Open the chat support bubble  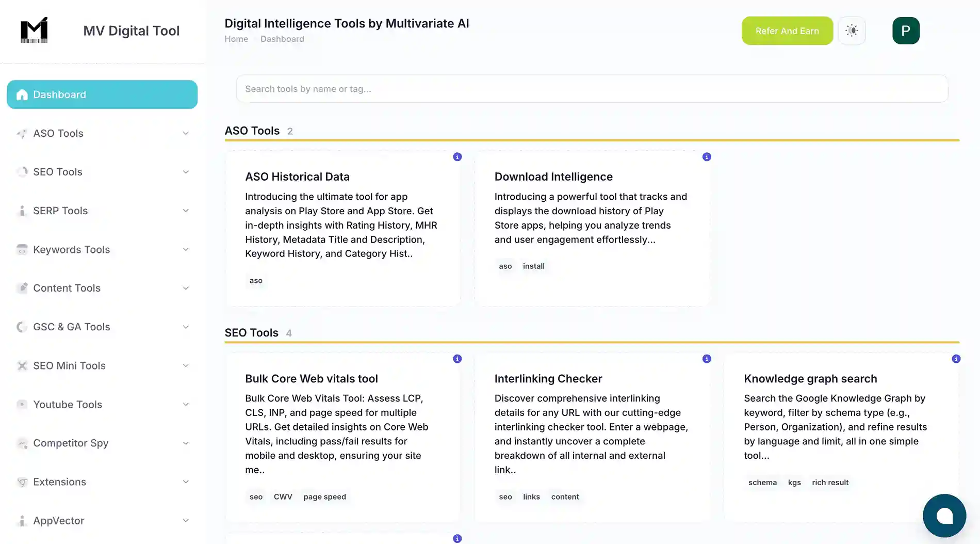tap(944, 516)
